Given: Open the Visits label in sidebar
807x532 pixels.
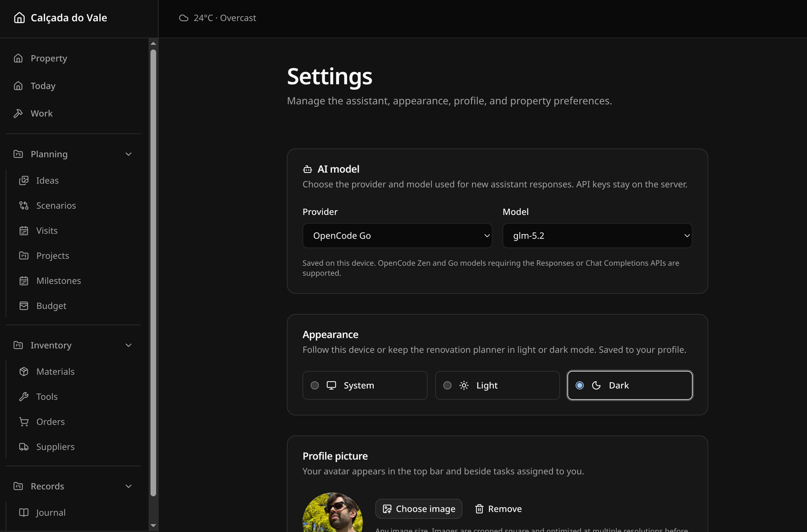Looking at the screenshot, I should click(47, 230).
